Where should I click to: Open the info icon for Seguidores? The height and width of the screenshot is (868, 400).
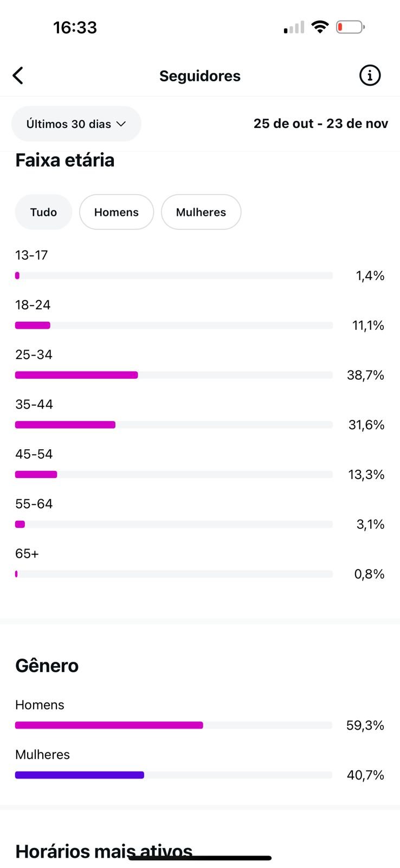pos(370,75)
